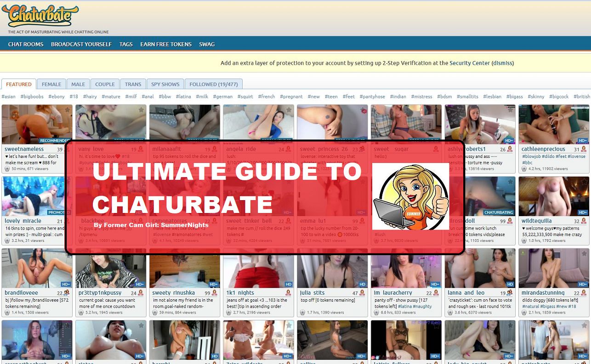Open lanna_and_leo room name link
This screenshot has width=591, height=364.
(x=466, y=293)
